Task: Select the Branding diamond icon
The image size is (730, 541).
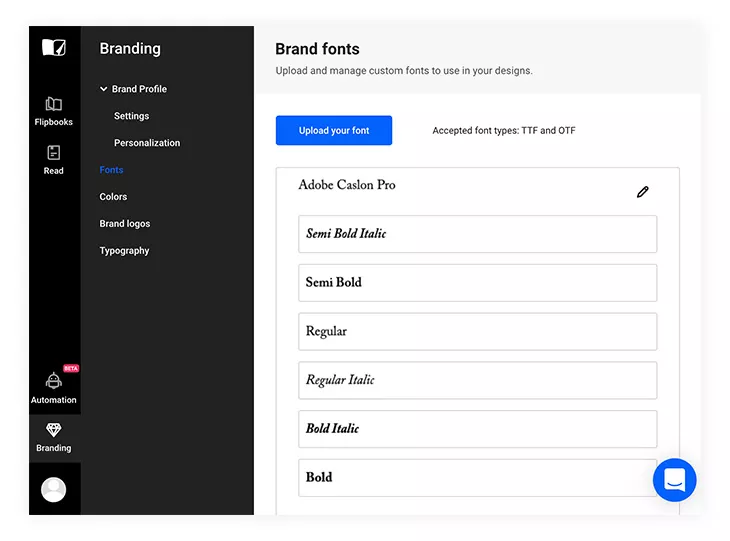Action: 54,430
